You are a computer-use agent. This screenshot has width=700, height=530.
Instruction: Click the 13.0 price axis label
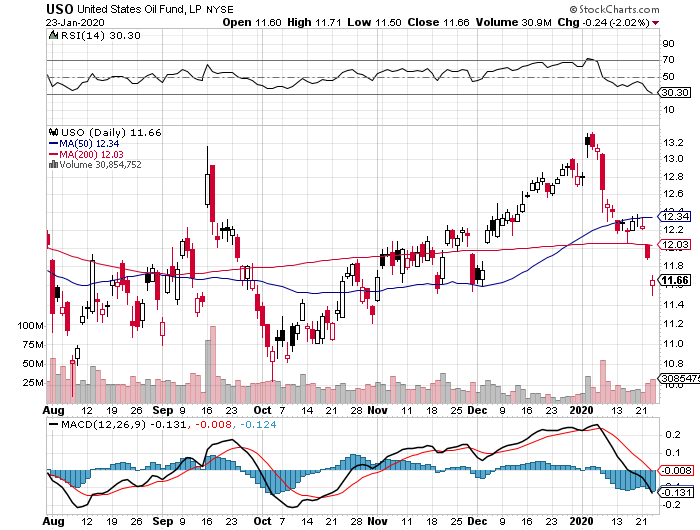(x=673, y=159)
